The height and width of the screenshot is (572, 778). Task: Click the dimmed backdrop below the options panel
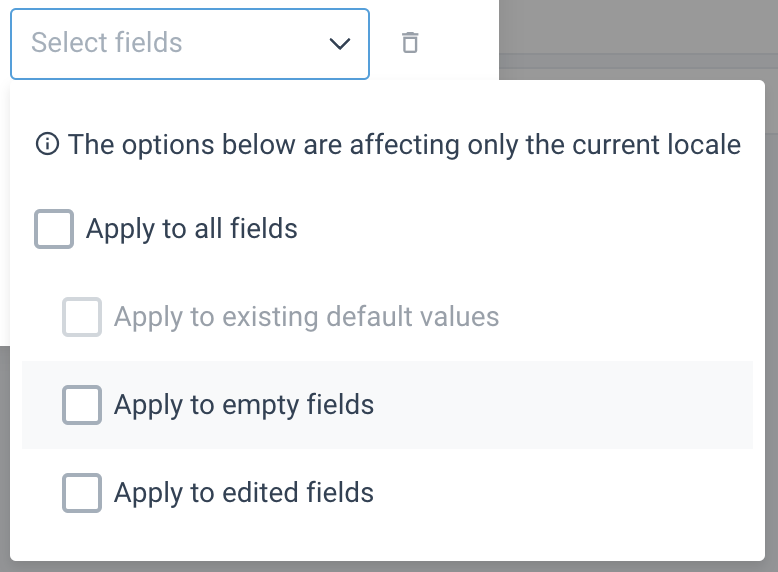400,567
